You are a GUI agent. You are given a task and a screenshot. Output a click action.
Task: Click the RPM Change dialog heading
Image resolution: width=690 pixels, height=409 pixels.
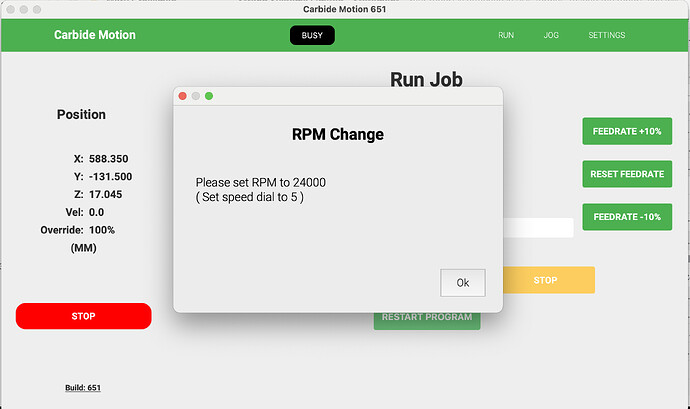point(338,134)
